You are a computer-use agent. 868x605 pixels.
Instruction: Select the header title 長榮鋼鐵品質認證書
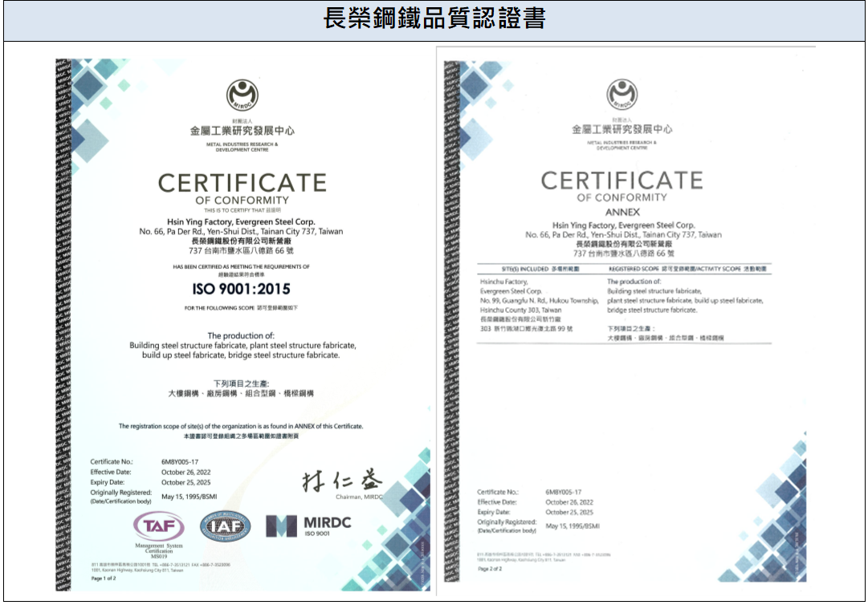coord(434,18)
